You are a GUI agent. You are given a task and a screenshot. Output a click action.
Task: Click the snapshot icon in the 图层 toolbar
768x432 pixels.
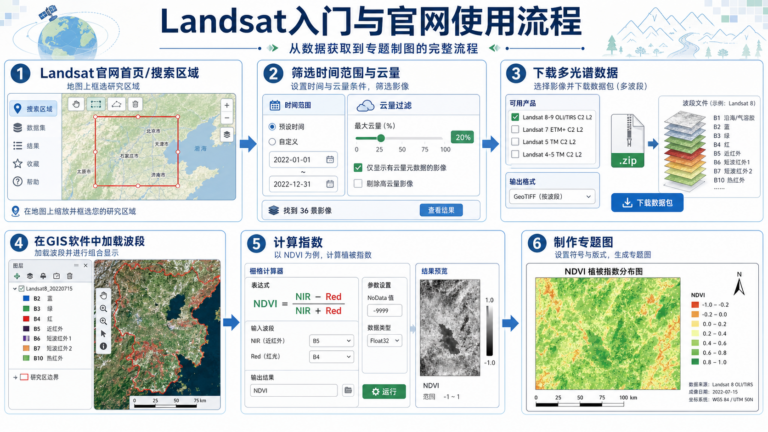coord(56,276)
